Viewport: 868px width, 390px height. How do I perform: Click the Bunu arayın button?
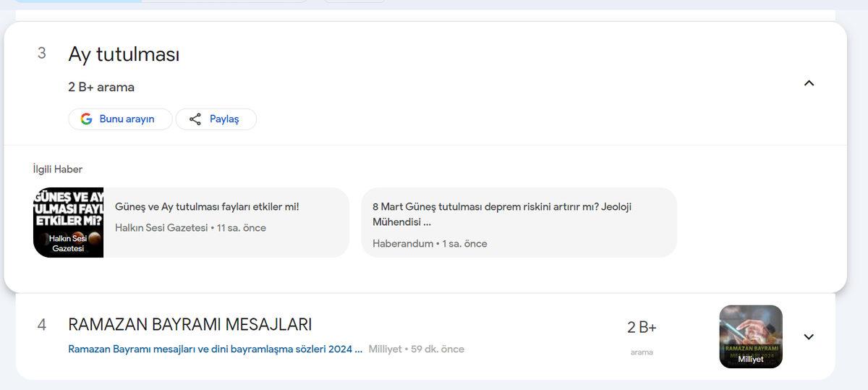(120, 119)
